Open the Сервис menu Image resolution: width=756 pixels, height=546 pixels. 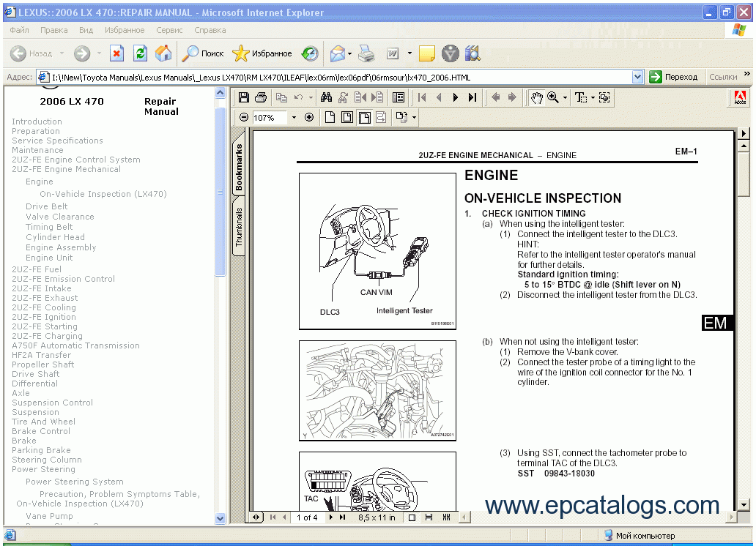coord(169,30)
